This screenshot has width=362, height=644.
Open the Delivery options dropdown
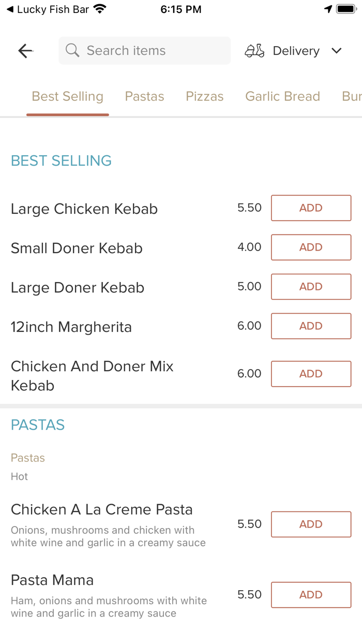[x=295, y=50]
